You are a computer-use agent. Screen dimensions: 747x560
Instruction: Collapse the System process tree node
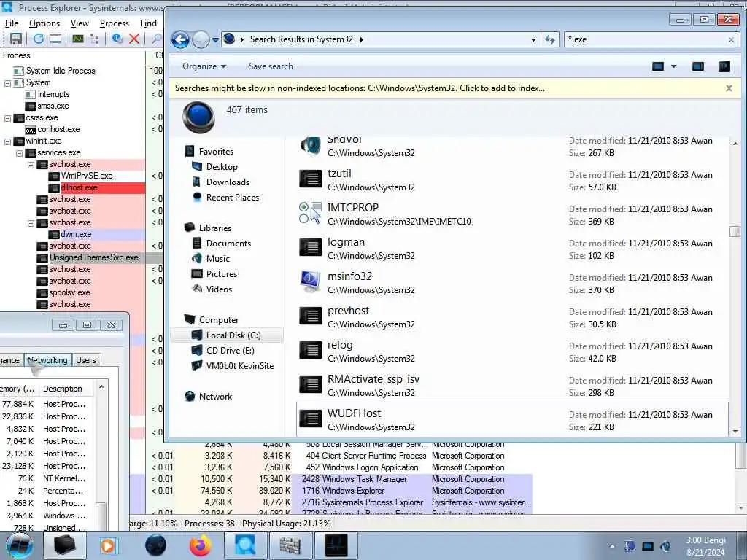pyautogui.click(x=7, y=82)
